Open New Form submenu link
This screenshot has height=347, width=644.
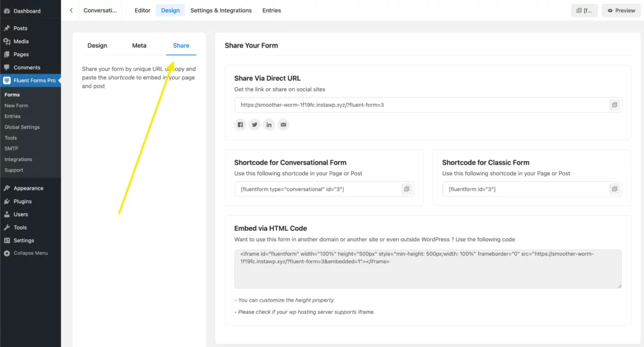tap(16, 106)
